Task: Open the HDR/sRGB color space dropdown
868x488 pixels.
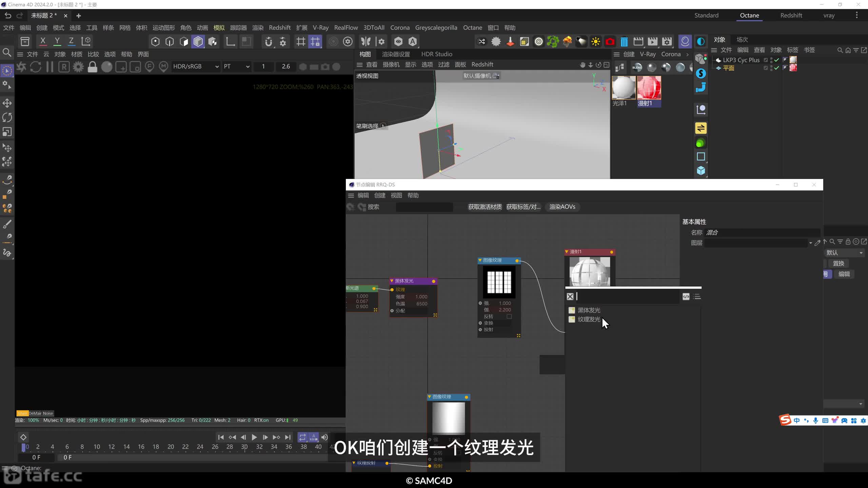Action: click(x=196, y=67)
